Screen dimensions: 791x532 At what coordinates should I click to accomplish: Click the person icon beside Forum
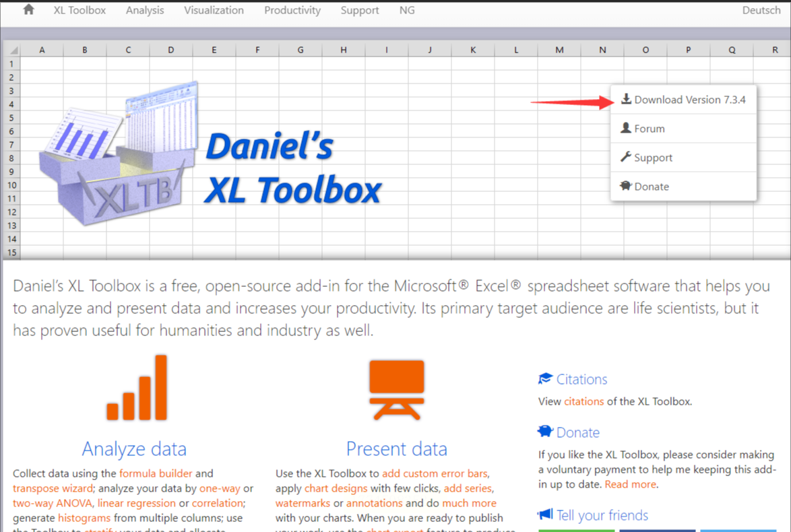click(x=625, y=127)
